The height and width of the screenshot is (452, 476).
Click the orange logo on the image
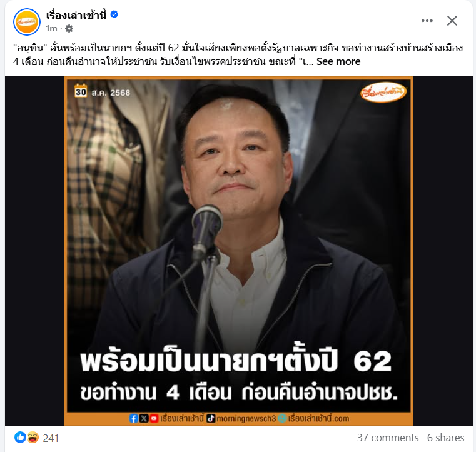(x=383, y=92)
